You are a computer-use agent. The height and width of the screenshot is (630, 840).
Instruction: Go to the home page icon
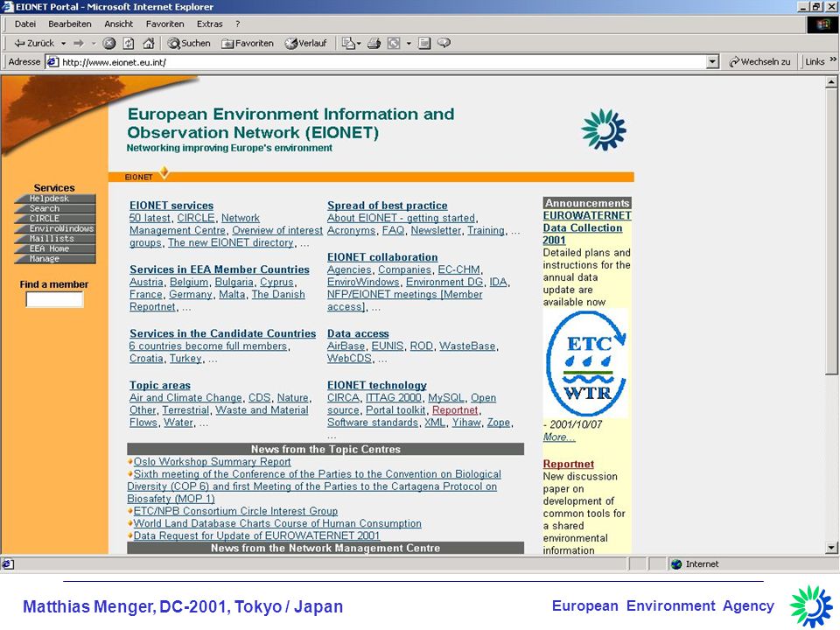tap(149, 44)
